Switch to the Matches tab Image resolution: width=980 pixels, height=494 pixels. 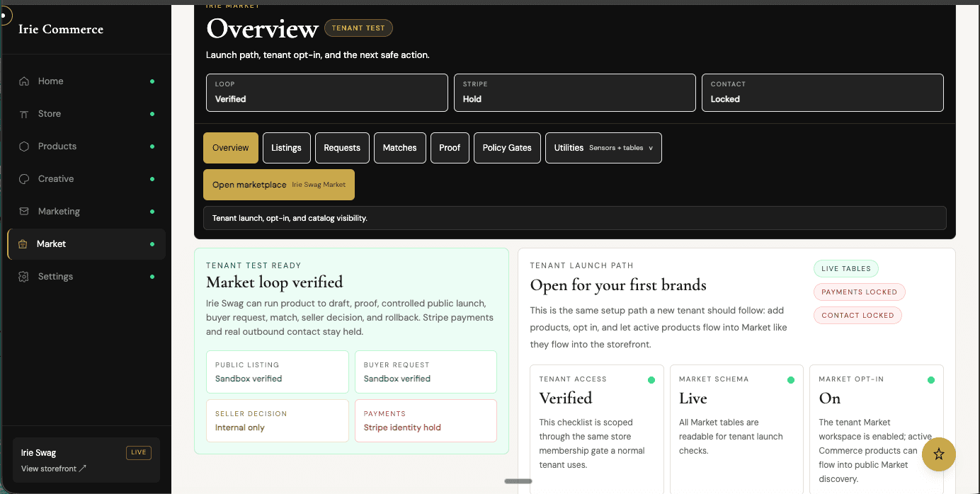coord(400,148)
